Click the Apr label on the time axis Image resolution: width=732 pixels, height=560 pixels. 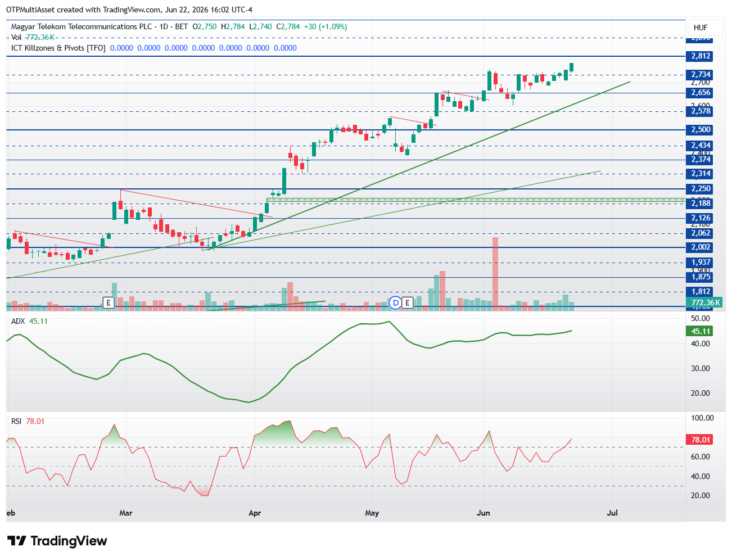[255, 513]
